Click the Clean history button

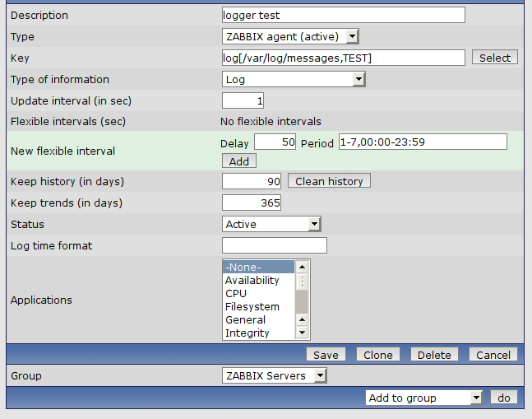coord(329,180)
